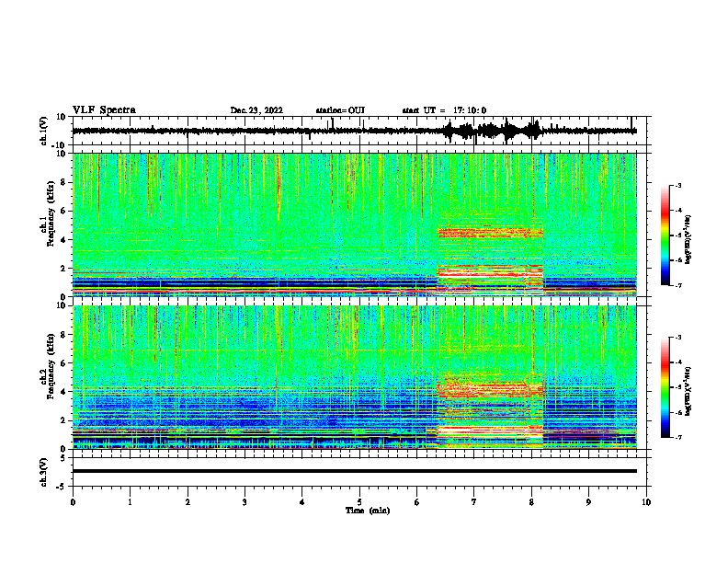Click the "ch.3(V)" axis label

pos(44,472)
